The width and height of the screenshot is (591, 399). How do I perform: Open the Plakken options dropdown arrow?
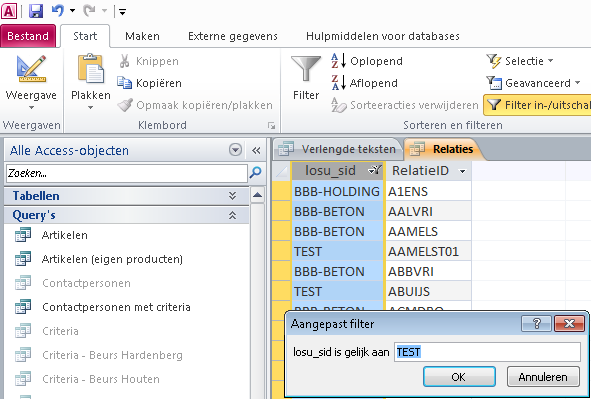[x=90, y=108]
